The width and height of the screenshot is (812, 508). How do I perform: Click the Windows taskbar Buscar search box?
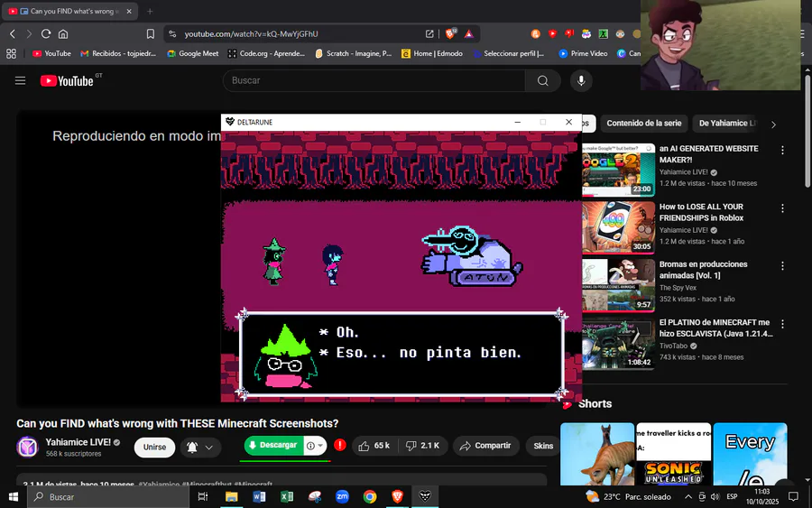coord(108,497)
